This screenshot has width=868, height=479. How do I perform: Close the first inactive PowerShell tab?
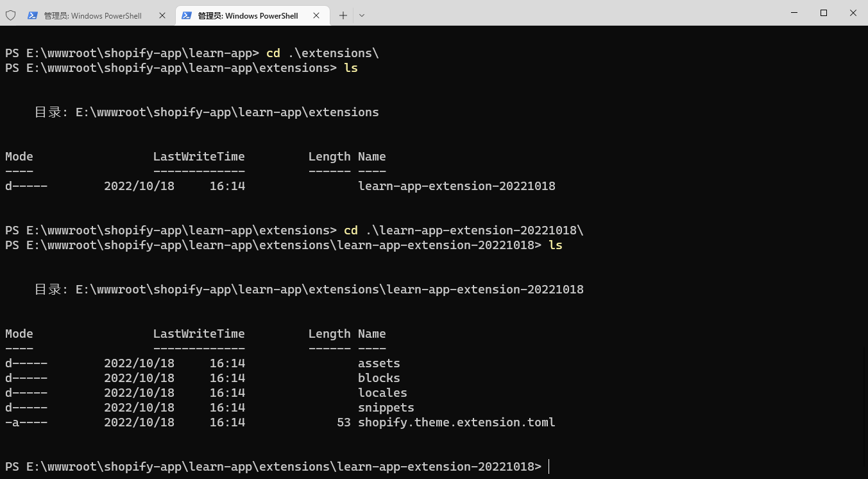[162, 15]
